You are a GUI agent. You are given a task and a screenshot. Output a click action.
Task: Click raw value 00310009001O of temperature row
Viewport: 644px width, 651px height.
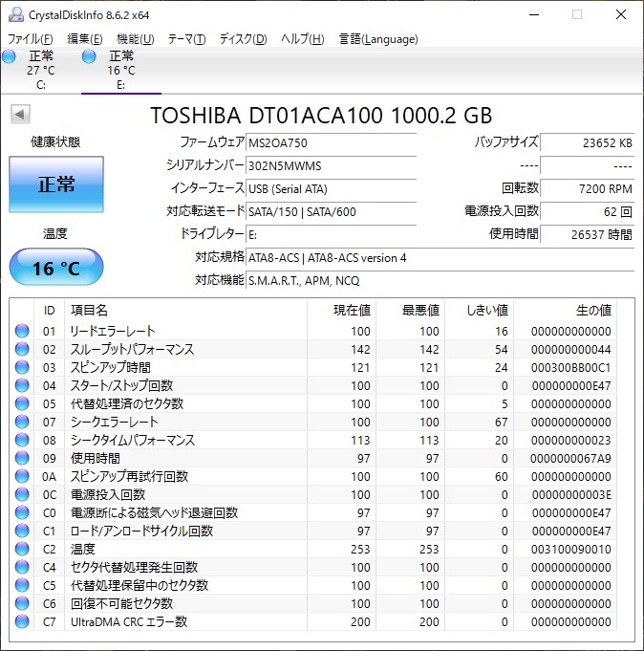pos(571,550)
